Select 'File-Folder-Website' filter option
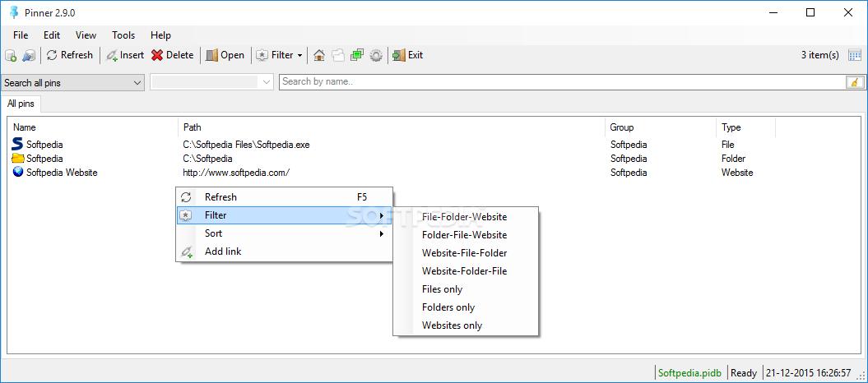 click(466, 217)
